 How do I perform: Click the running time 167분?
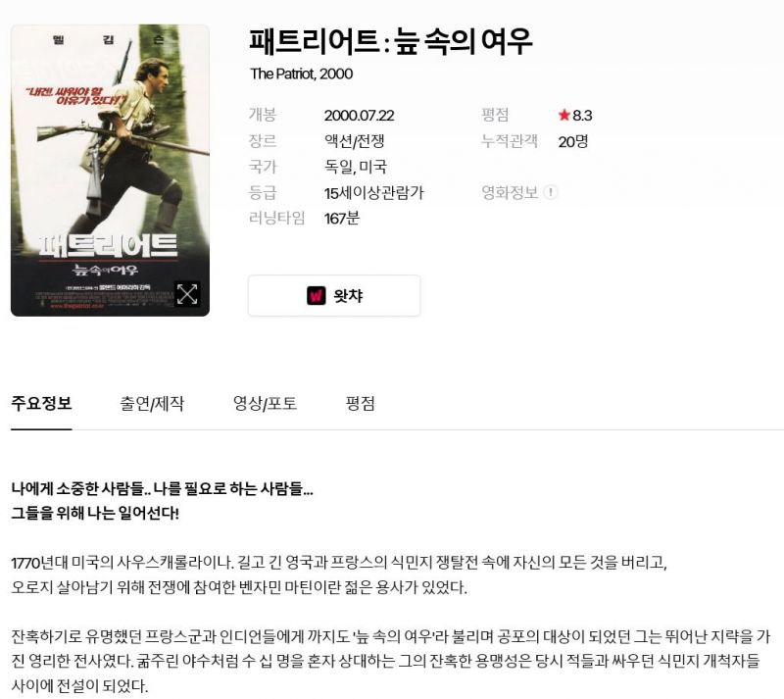tap(341, 219)
